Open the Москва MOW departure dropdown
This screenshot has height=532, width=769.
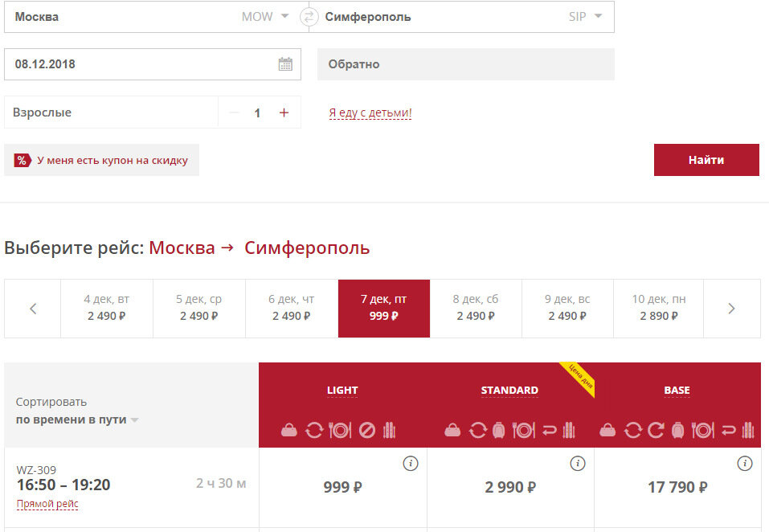click(284, 17)
